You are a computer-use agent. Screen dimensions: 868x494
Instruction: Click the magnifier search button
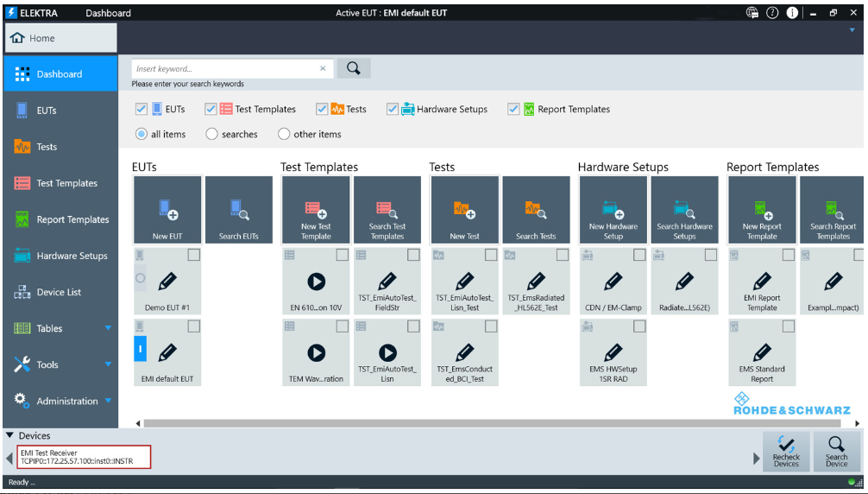pyautogui.click(x=354, y=68)
